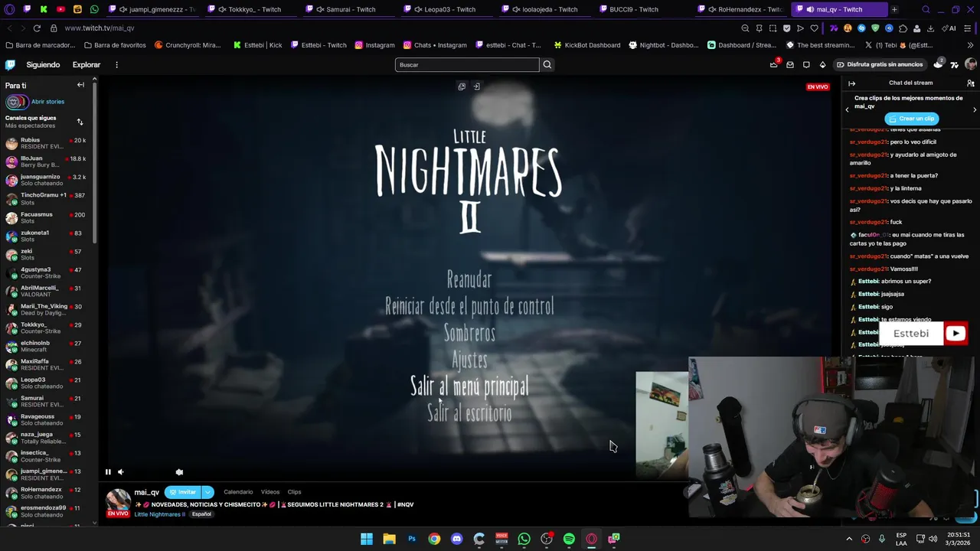Open Twitch whispers icon
The width and height of the screenshot is (980, 551).
806,65
